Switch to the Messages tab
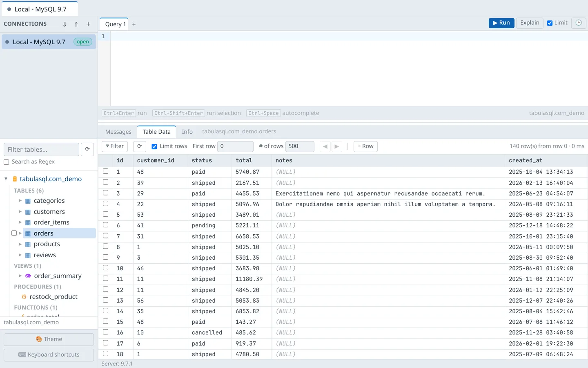588x368 pixels. [118, 132]
